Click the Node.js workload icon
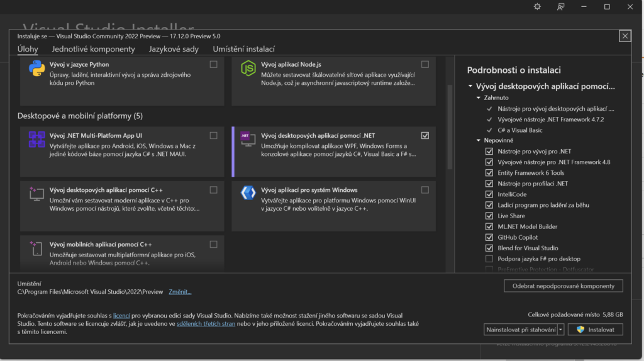 [x=248, y=69]
